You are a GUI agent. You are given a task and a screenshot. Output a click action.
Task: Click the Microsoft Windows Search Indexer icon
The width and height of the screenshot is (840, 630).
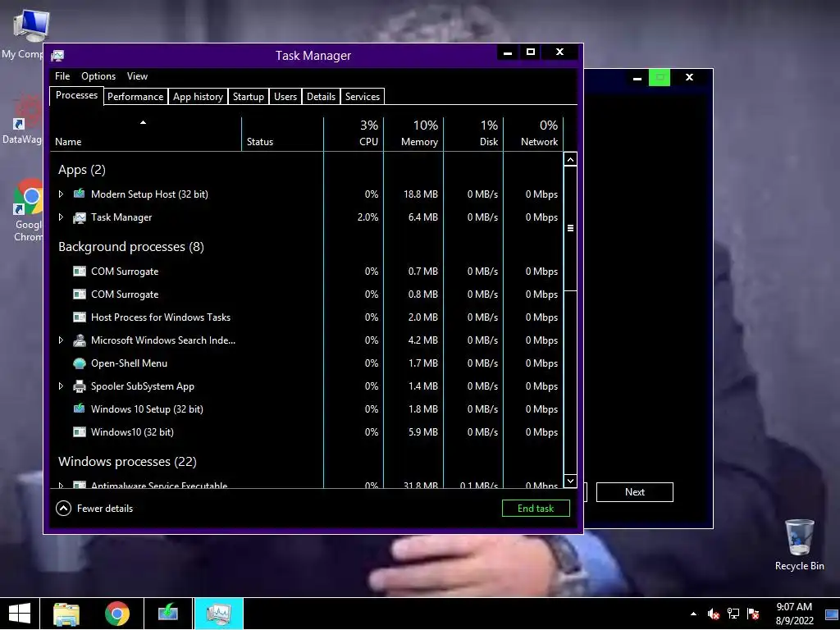click(x=80, y=340)
